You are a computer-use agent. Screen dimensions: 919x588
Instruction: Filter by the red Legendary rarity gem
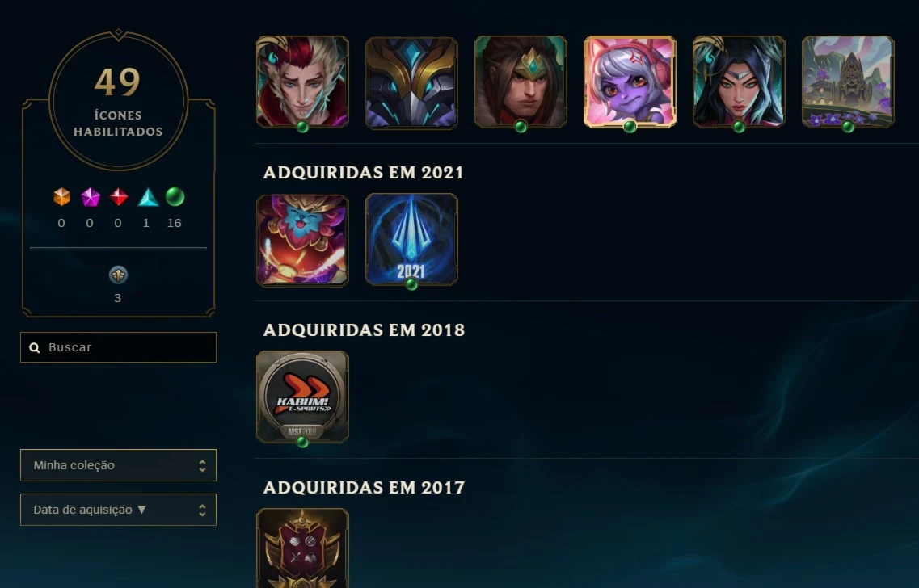point(118,197)
